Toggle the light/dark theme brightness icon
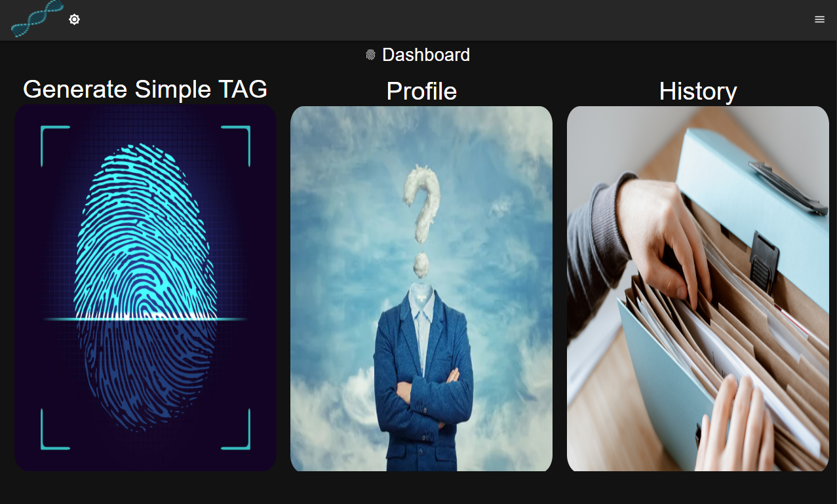This screenshot has width=837, height=504. [x=75, y=20]
